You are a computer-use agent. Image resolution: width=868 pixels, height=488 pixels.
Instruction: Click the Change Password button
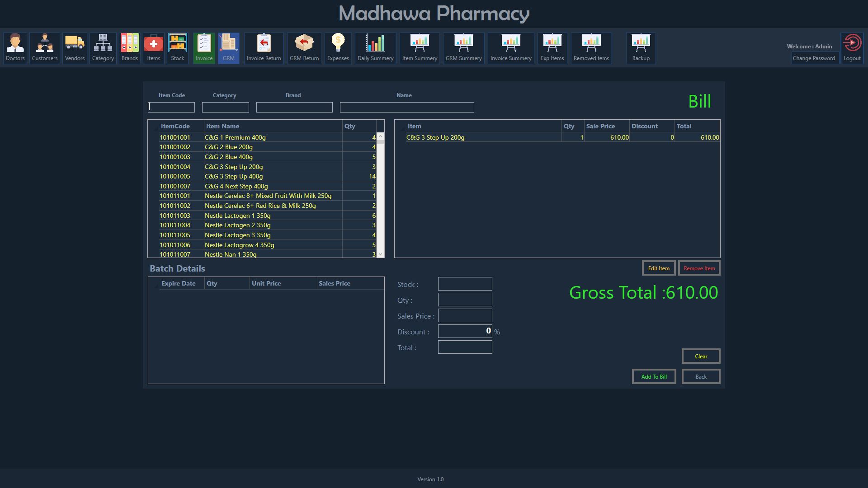tap(814, 58)
